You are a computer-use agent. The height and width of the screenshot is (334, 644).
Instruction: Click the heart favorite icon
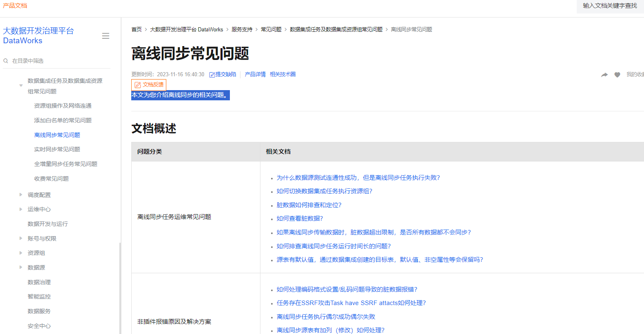(617, 75)
